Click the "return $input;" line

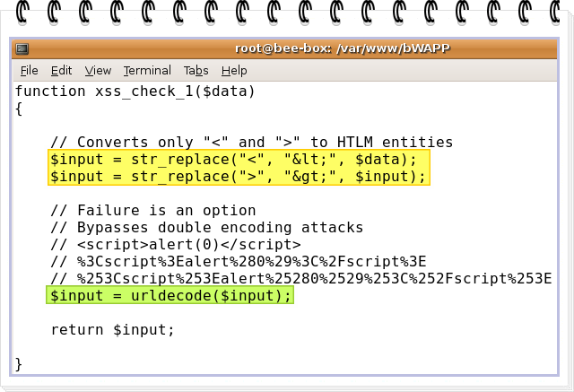112,330
